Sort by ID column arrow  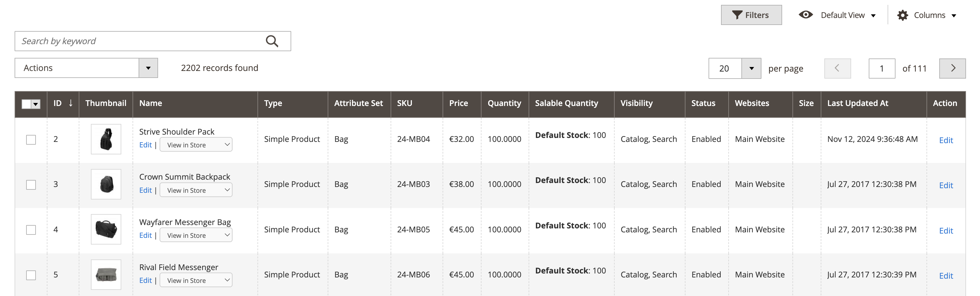pos(71,103)
